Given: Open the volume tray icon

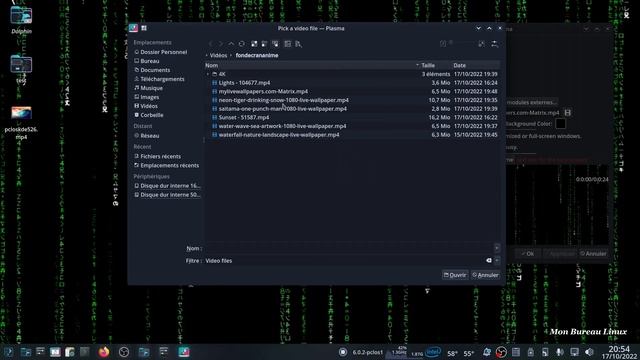Looking at the screenshot, I should [589, 352].
